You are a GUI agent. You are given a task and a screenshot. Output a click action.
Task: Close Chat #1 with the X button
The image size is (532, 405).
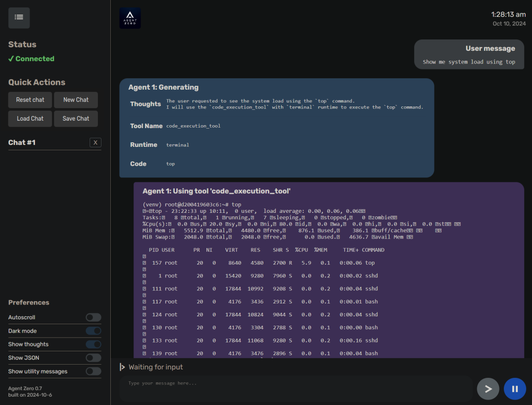96,142
